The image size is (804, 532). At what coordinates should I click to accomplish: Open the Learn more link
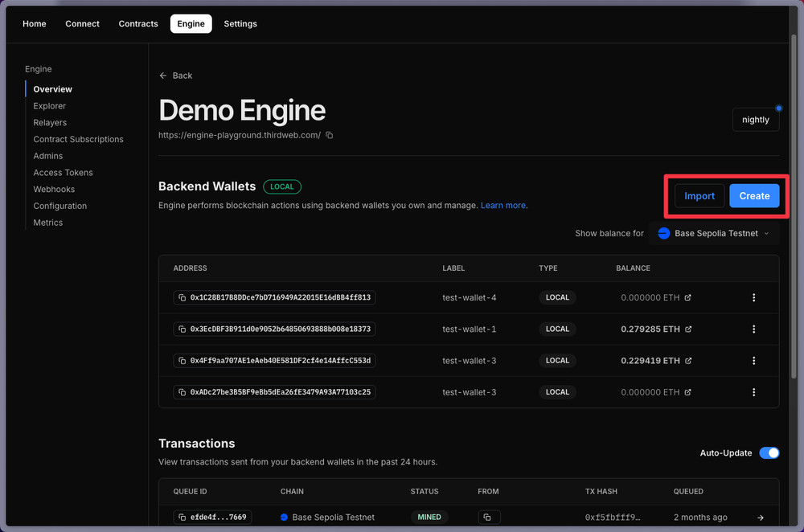pos(503,205)
